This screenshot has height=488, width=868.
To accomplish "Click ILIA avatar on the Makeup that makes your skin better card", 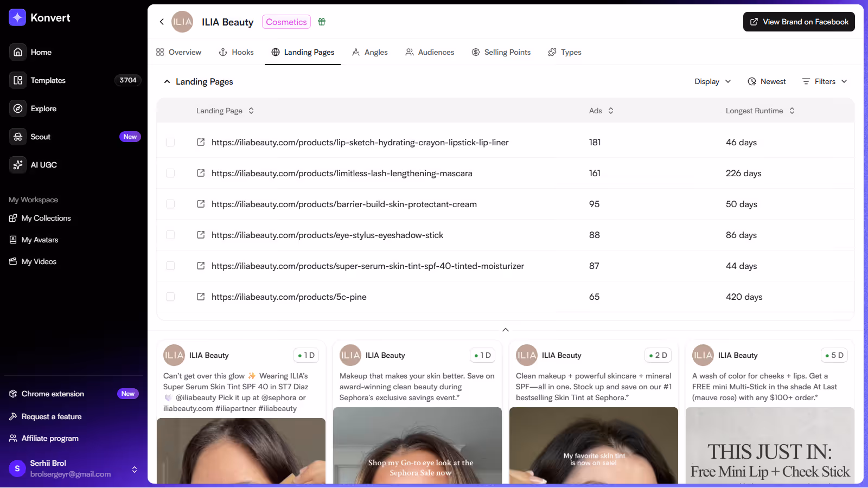I will (350, 355).
